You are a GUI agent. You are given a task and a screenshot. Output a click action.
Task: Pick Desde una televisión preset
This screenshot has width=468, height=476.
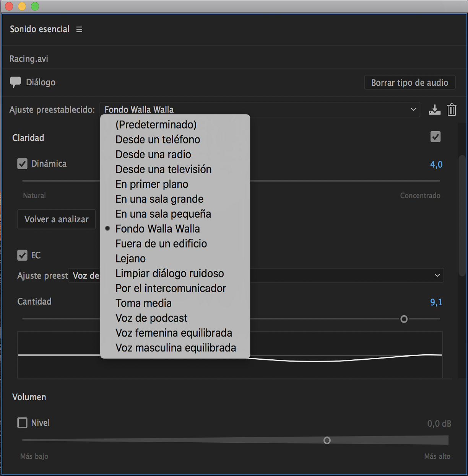click(175, 170)
